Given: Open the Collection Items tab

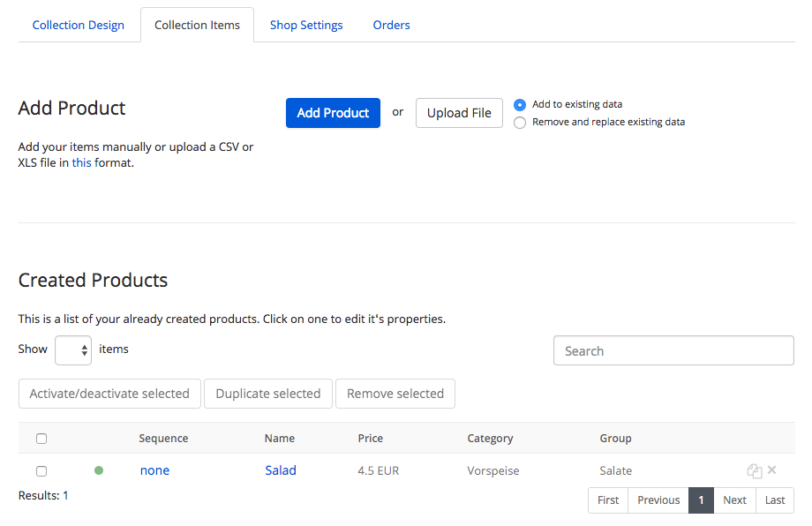Looking at the screenshot, I should point(198,25).
